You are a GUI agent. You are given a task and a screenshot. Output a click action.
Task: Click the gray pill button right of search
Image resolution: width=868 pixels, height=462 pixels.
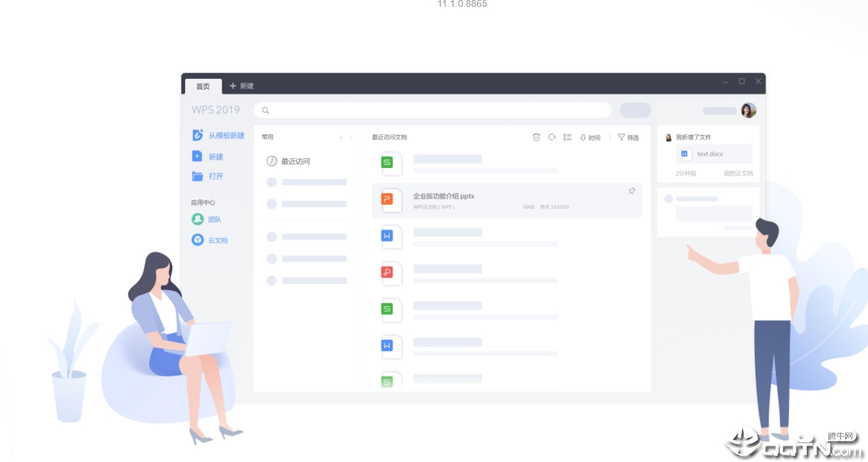tap(635, 110)
